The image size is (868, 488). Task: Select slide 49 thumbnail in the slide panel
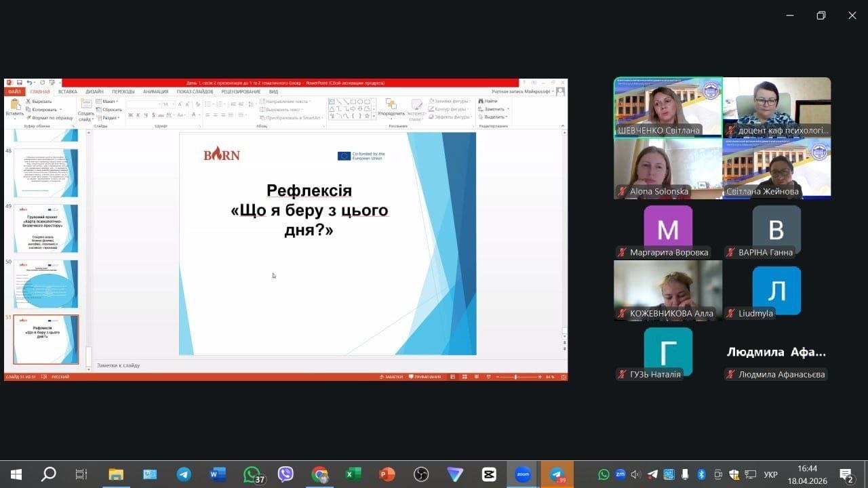tap(45, 228)
